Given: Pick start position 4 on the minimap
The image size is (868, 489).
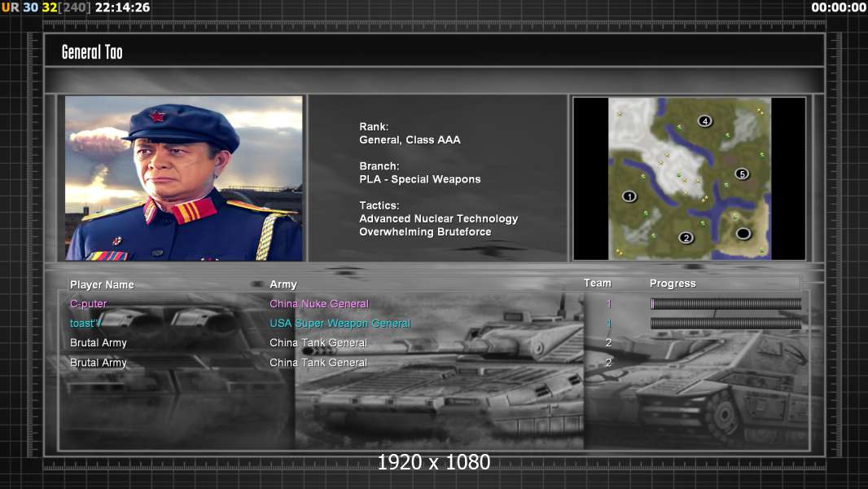Looking at the screenshot, I should (705, 121).
